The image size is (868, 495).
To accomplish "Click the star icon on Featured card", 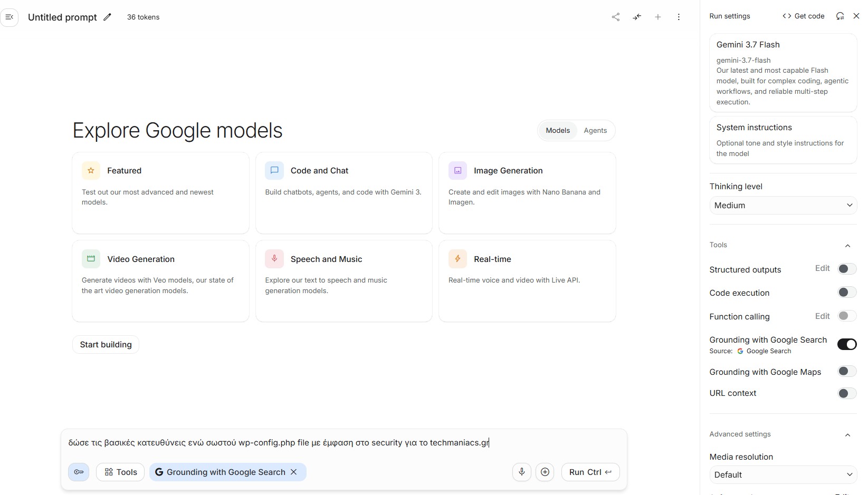I will 91,171.
